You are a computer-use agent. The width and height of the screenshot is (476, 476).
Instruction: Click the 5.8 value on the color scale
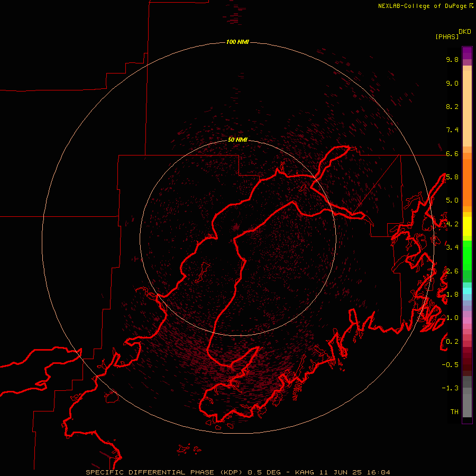point(452,177)
